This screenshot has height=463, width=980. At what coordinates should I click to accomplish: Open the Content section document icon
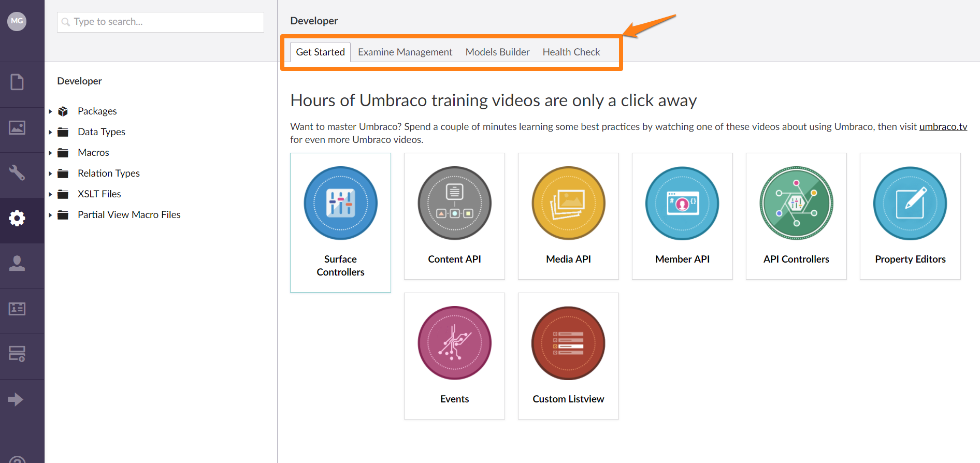tap(17, 82)
